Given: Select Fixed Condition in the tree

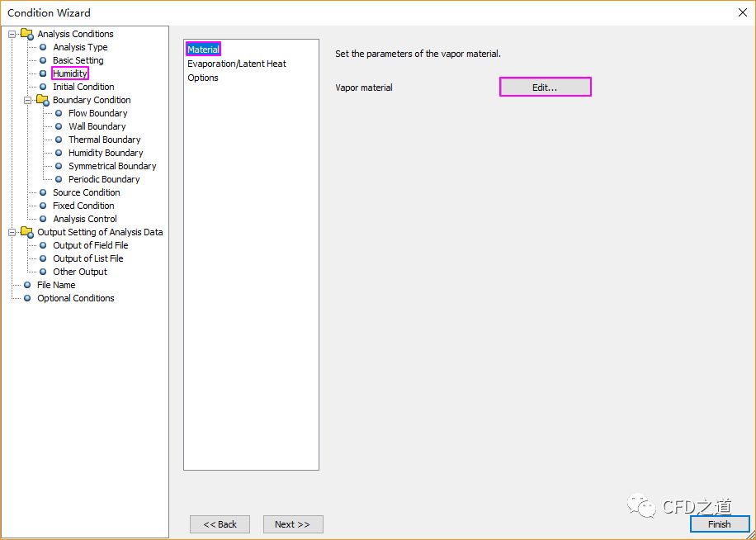Looking at the screenshot, I should [83, 206].
